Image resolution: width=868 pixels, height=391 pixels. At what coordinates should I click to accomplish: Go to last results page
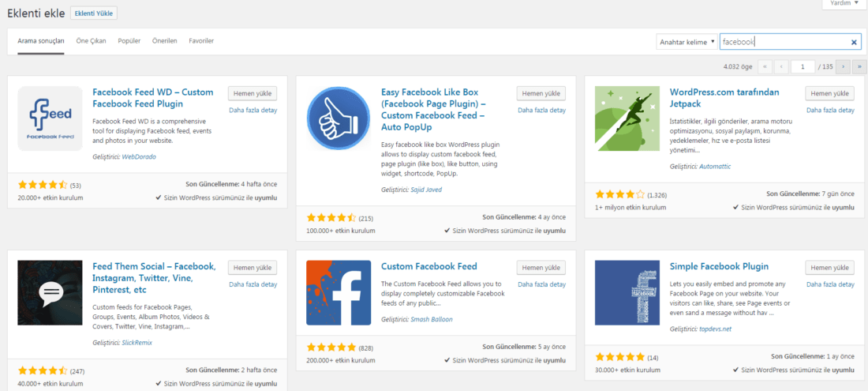(859, 66)
